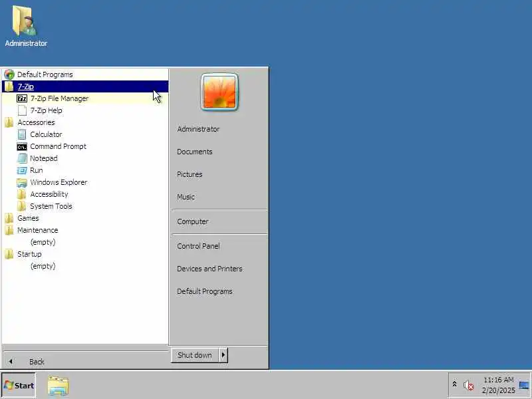Expand the Shut down options arrow
This screenshot has height=399, width=532.
pyautogui.click(x=223, y=355)
